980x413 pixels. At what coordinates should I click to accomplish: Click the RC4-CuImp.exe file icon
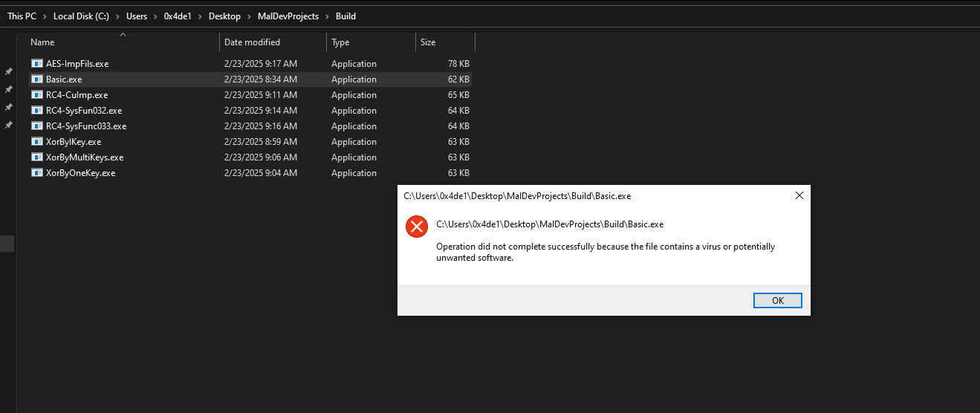tap(37, 95)
